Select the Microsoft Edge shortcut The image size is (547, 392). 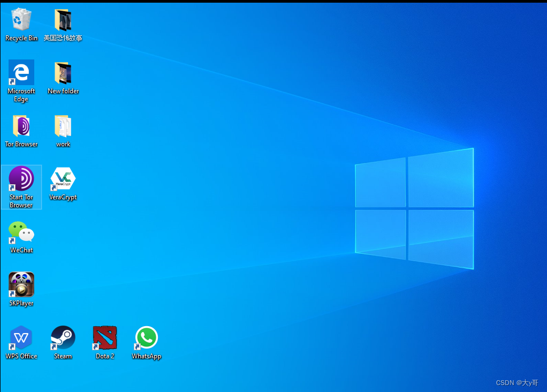[x=21, y=72]
